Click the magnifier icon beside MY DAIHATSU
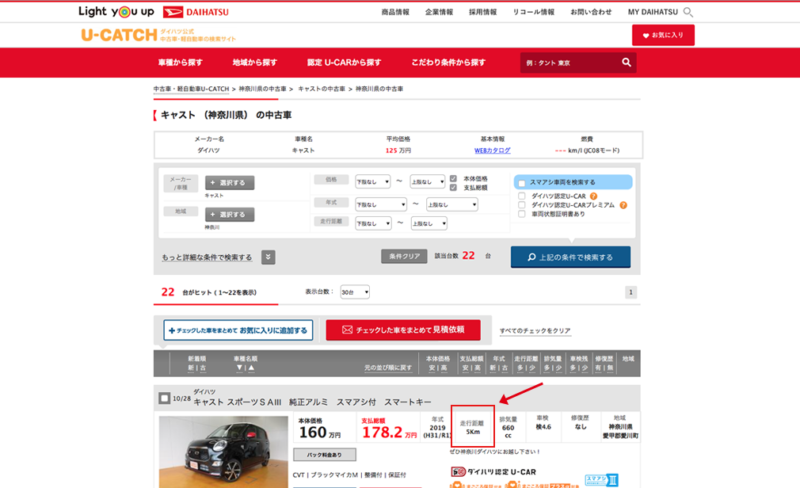 [x=688, y=12]
